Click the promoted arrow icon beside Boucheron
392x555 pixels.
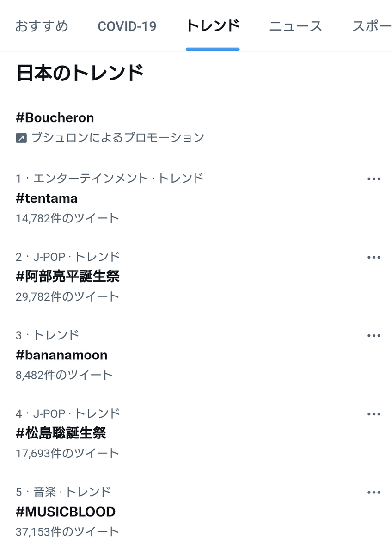(20, 137)
